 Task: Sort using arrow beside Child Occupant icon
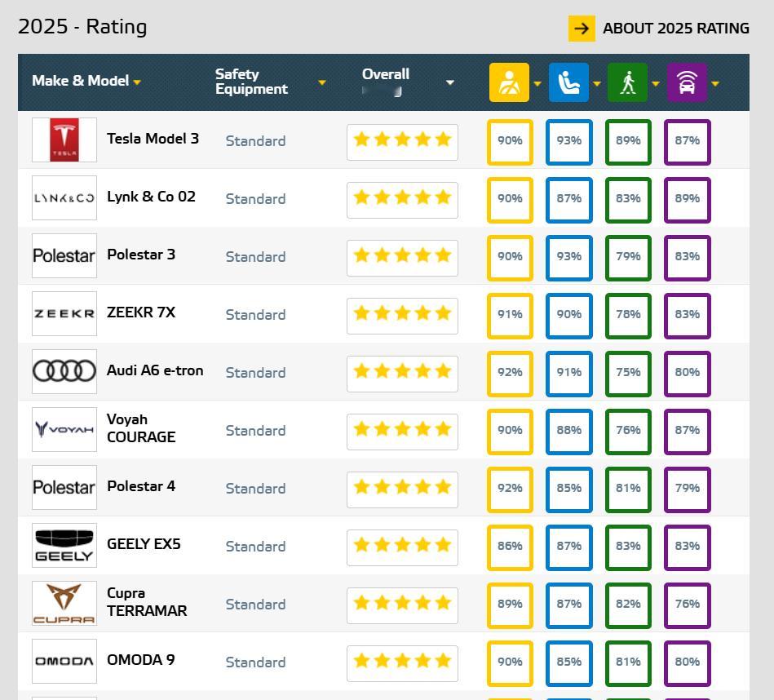597,83
